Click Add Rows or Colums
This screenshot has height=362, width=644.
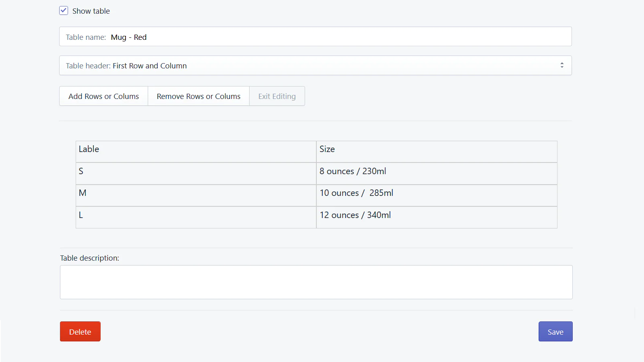coord(103,96)
